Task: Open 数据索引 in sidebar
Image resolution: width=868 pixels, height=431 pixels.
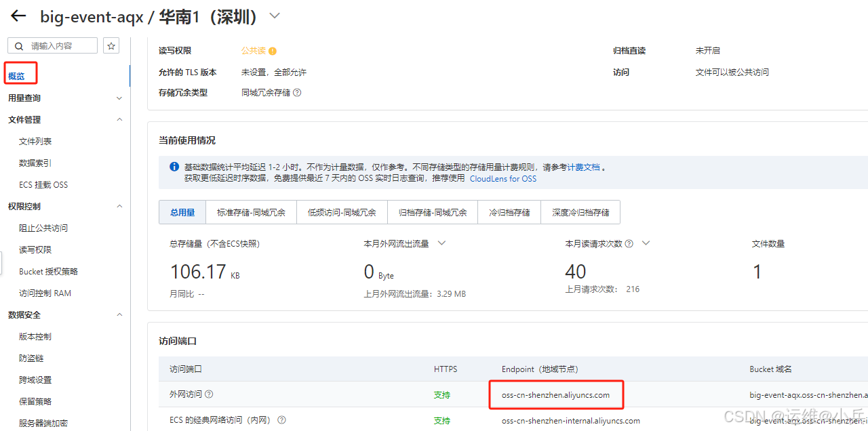Action: click(x=35, y=163)
